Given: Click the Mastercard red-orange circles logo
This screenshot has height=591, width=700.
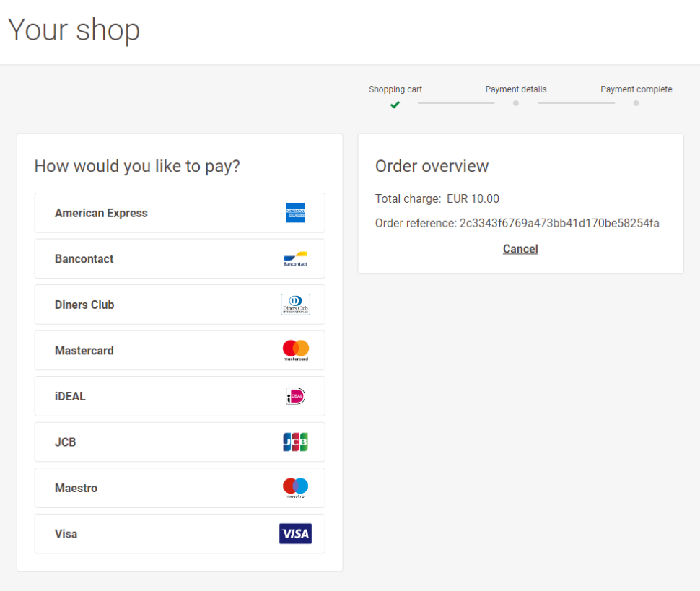Looking at the screenshot, I should click(x=295, y=351).
